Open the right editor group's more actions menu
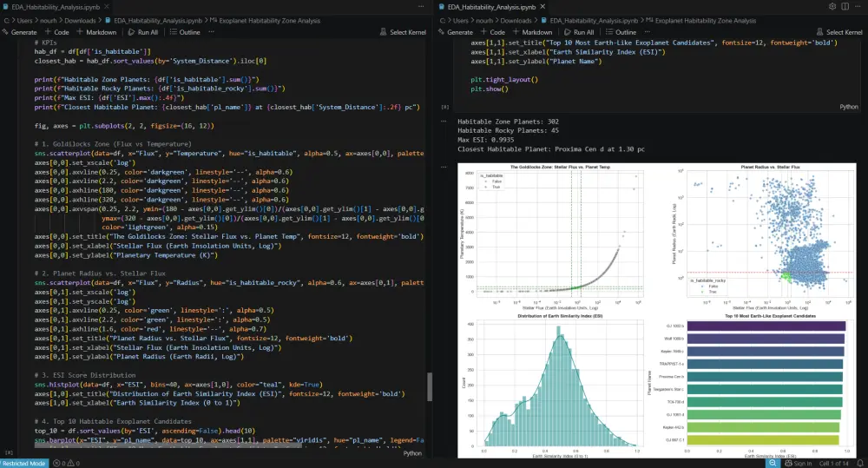868x468 pixels. [x=858, y=7]
